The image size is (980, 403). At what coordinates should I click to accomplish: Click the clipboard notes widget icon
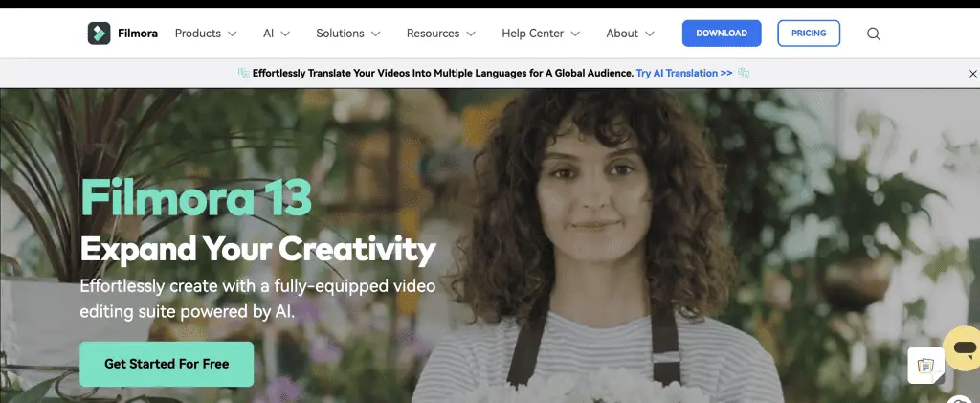point(925,366)
